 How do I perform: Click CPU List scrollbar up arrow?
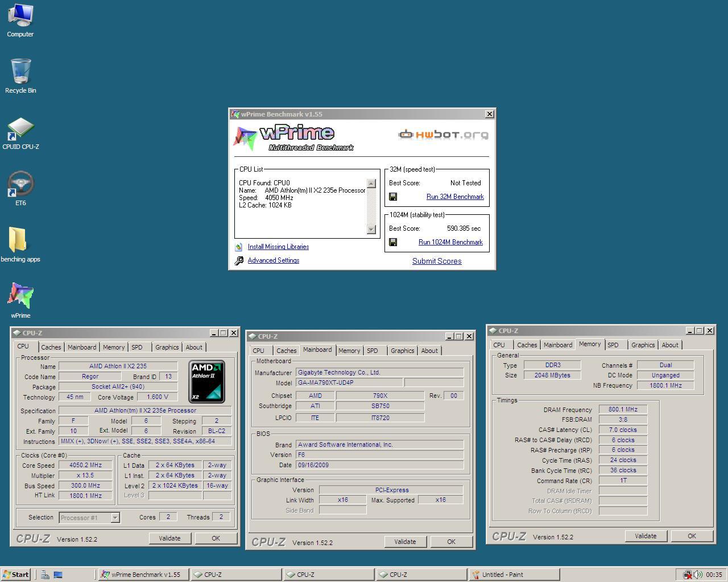(371, 184)
